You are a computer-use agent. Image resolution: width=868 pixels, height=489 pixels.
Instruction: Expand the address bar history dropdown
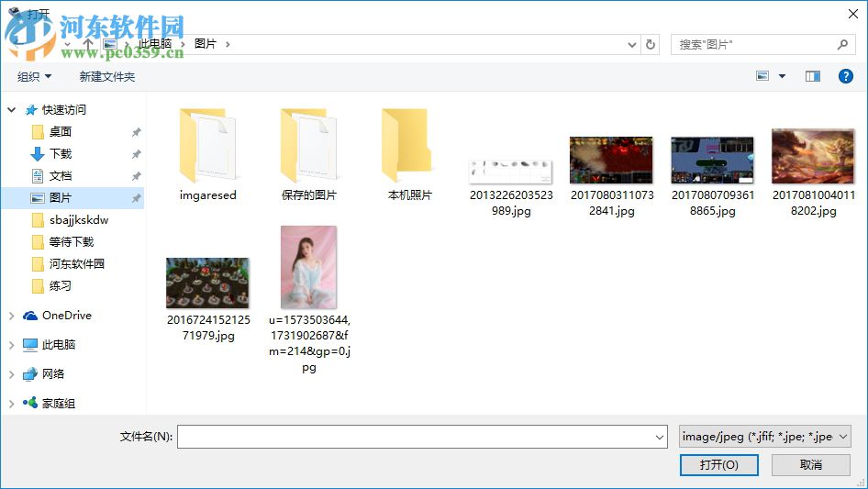(631, 45)
